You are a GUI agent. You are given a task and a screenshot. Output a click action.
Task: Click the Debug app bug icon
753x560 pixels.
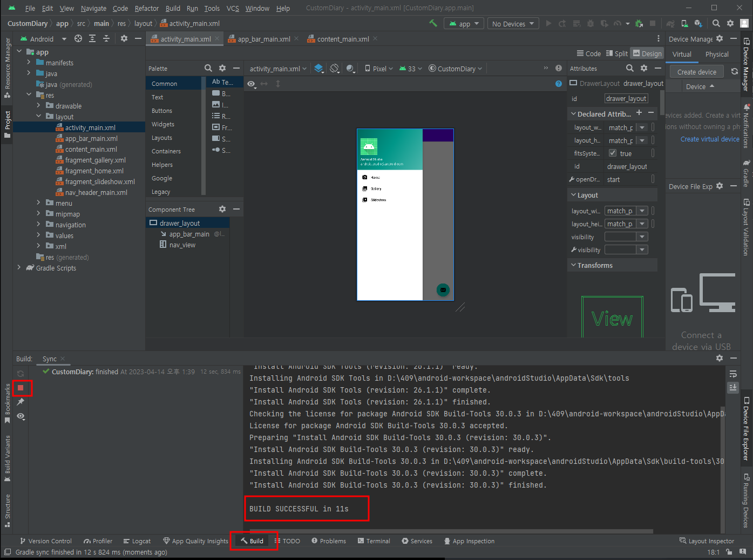[x=590, y=24]
